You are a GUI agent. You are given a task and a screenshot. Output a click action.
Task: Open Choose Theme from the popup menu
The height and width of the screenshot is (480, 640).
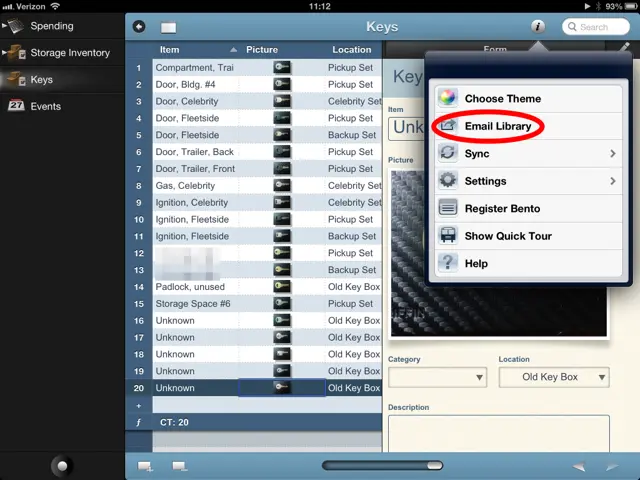pyautogui.click(x=502, y=99)
